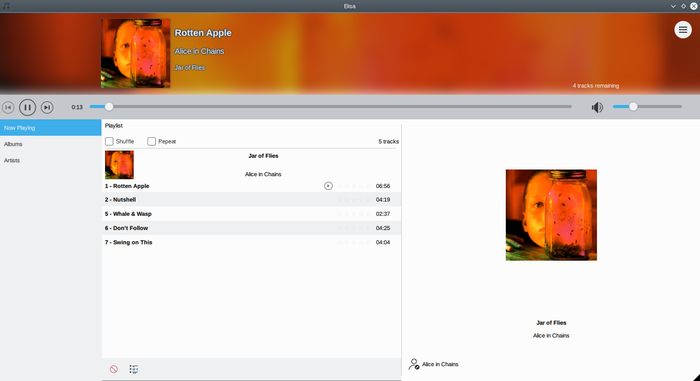Select track 6 - Don't Follow
The image size is (700, 381).
click(251, 228)
